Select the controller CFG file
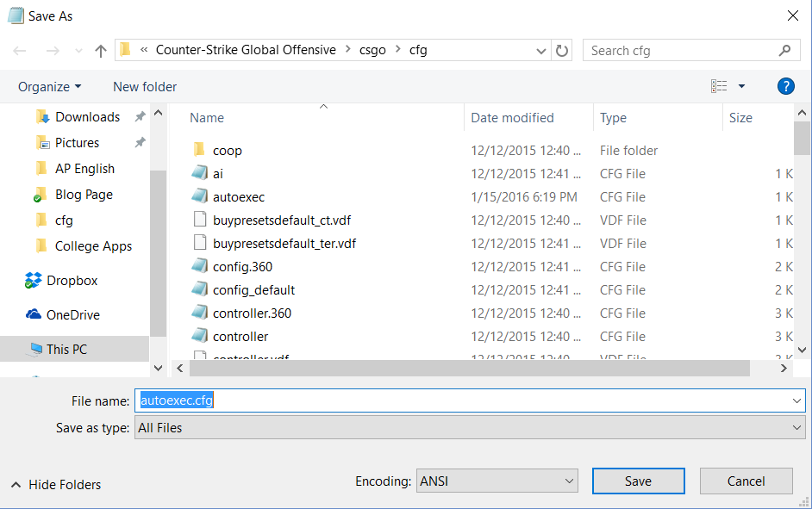The width and height of the screenshot is (812, 509). click(x=240, y=337)
